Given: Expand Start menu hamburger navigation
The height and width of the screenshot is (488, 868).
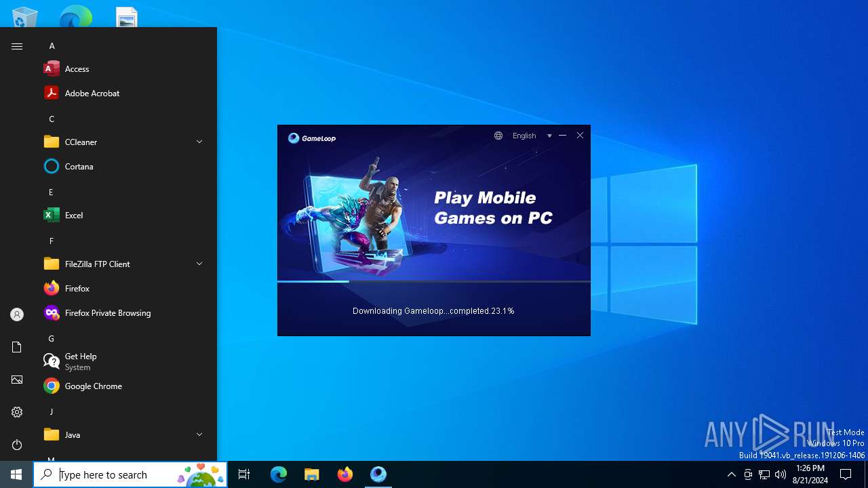Looking at the screenshot, I should (17, 46).
